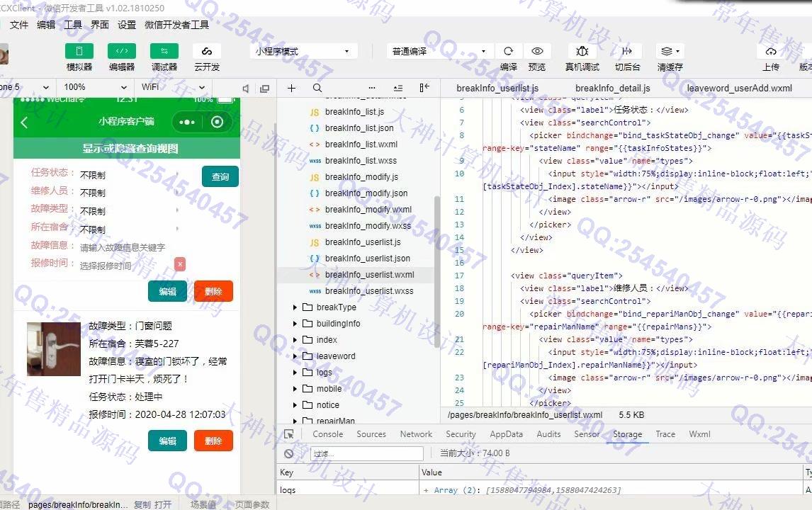Image resolution: width=812 pixels, height=510 pixels.
Task: Switch to breakInfo_detail.js editor tab
Action: [x=613, y=88]
